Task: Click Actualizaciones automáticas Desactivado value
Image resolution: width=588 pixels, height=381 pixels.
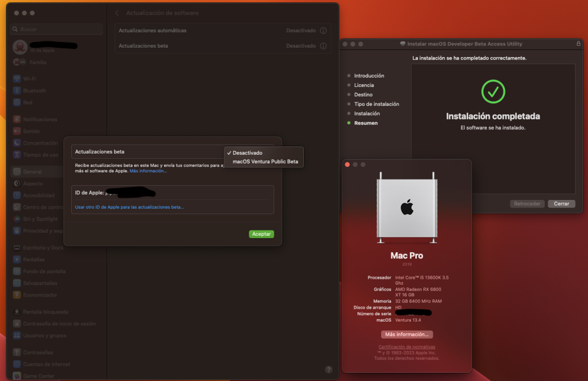Action: (300, 31)
